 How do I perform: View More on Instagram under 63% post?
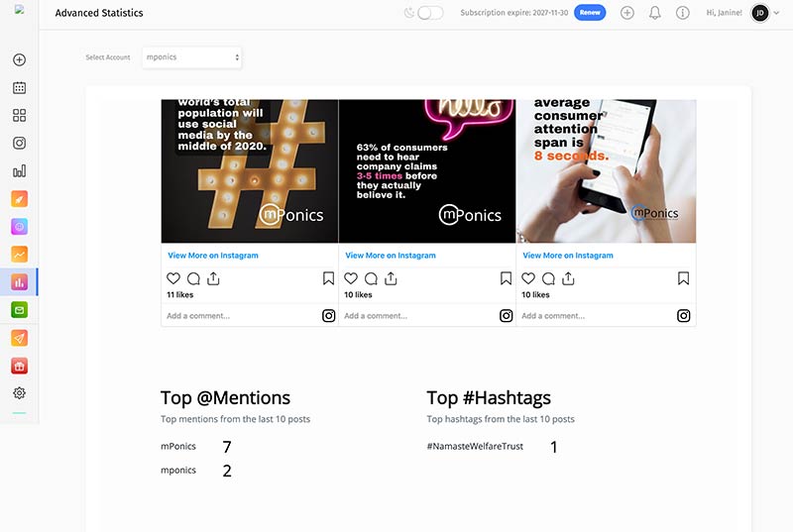tap(391, 256)
